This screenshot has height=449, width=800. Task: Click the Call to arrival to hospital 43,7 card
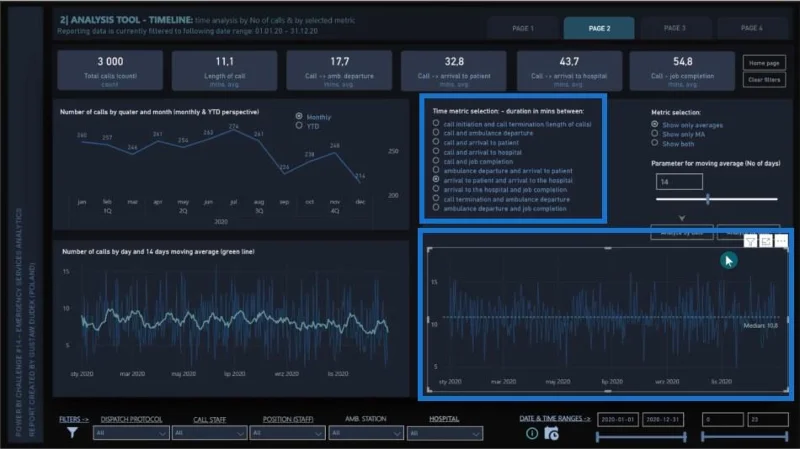coord(569,70)
